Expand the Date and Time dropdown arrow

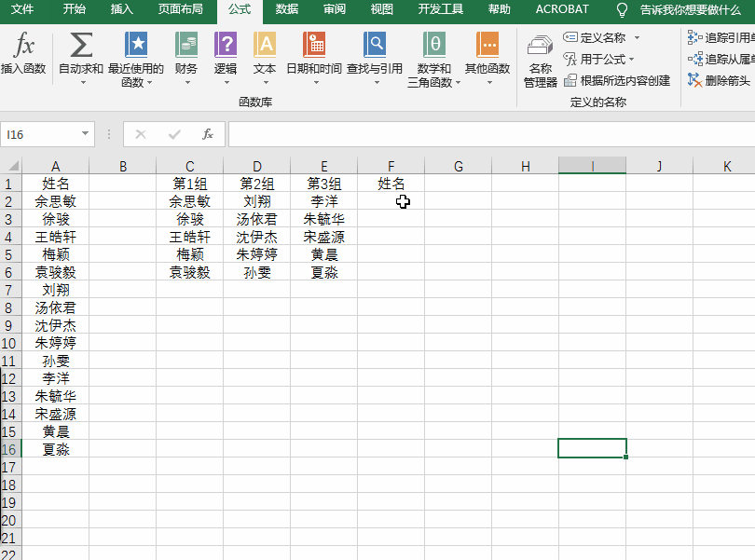[x=316, y=83]
